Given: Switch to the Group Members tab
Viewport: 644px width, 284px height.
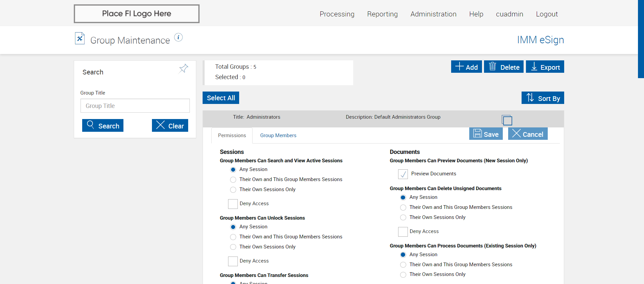Looking at the screenshot, I should point(278,135).
